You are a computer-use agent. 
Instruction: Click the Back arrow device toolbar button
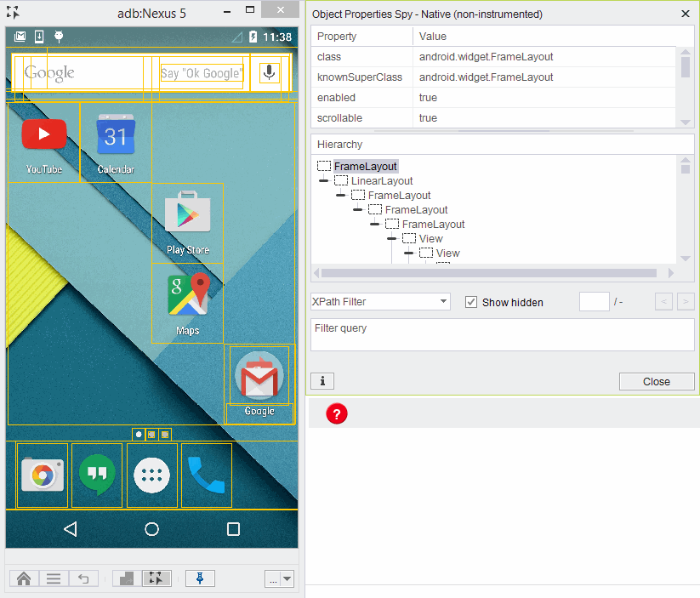click(x=83, y=578)
